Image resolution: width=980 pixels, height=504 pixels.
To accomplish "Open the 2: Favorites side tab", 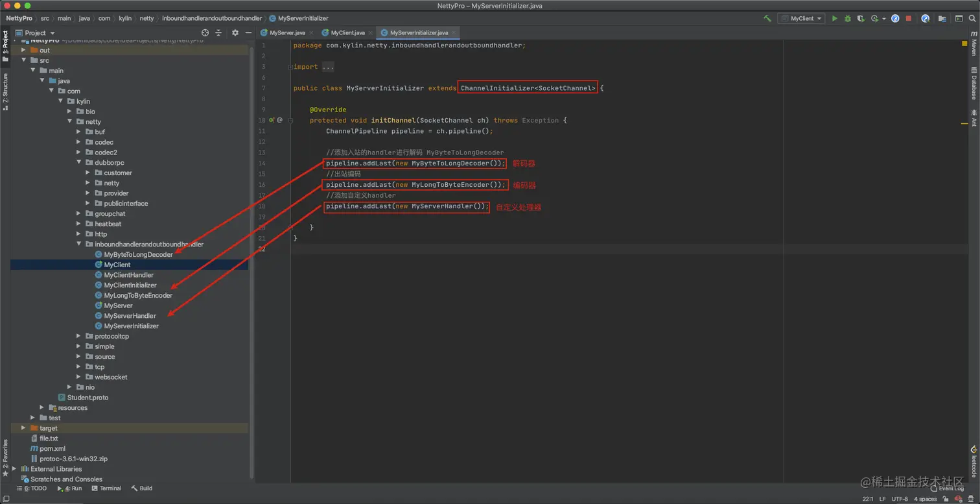I will [5, 457].
